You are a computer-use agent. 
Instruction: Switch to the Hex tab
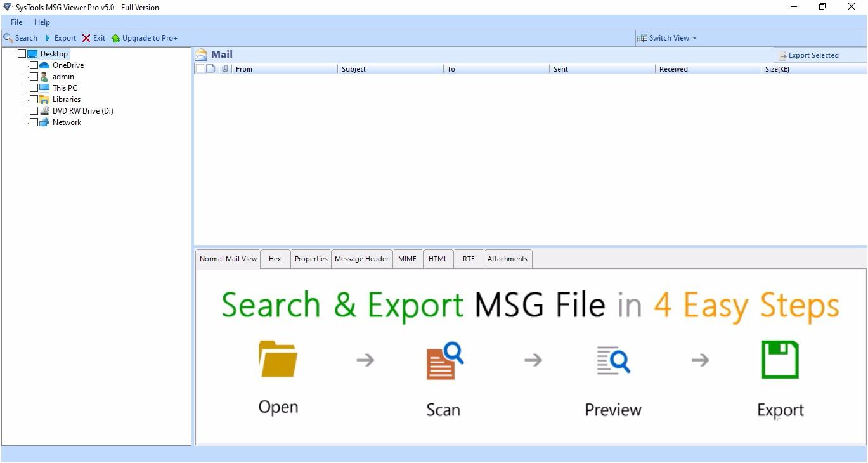[x=275, y=259]
